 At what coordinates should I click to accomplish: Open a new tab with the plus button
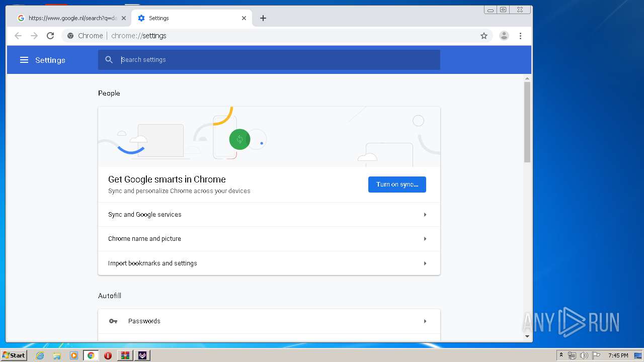click(x=263, y=18)
